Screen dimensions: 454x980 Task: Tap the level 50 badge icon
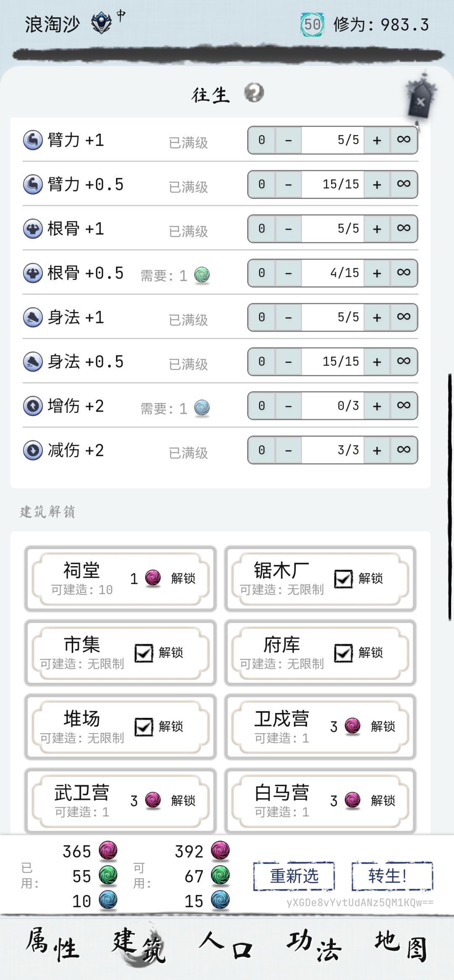[312, 24]
